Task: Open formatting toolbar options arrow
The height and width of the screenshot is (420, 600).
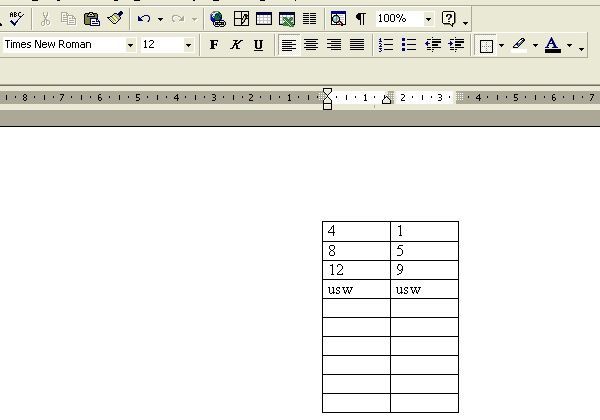Action: tap(581, 48)
